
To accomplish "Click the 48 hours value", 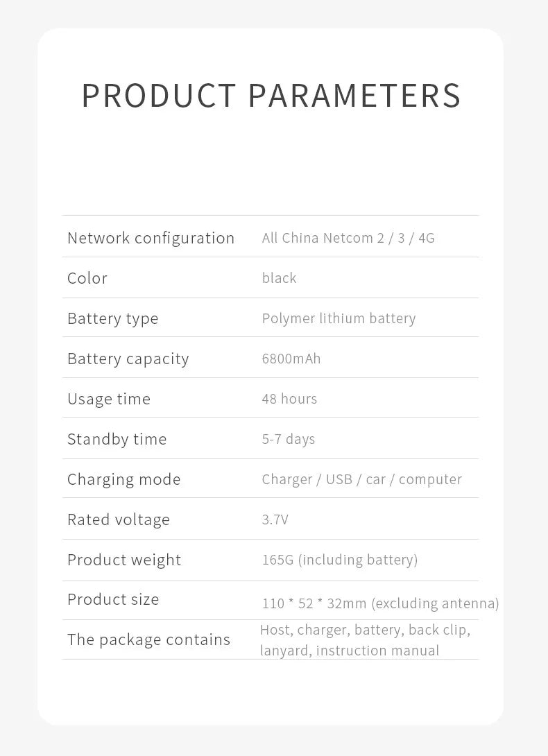I will coord(289,399).
